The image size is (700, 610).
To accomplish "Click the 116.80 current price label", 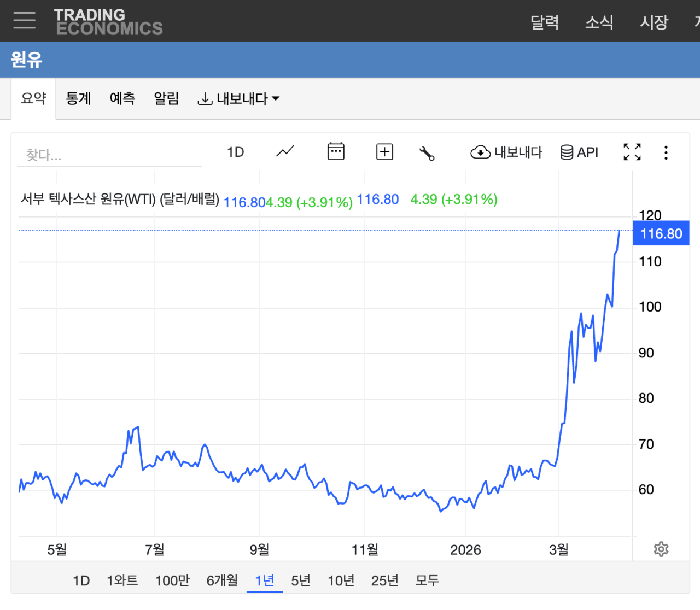I will coord(661,234).
